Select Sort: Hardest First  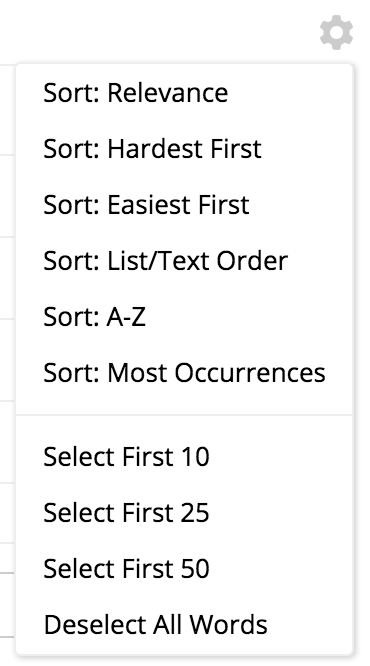[184, 149]
